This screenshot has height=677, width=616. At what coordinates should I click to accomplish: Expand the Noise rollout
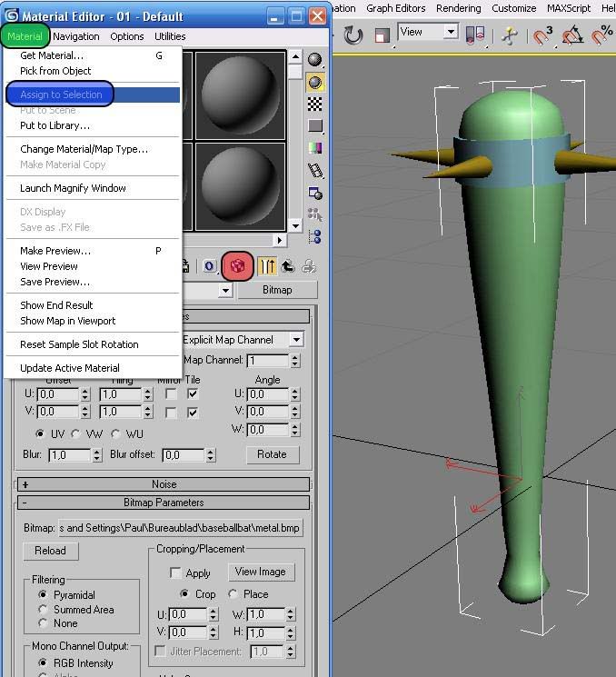(x=164, y=484)
